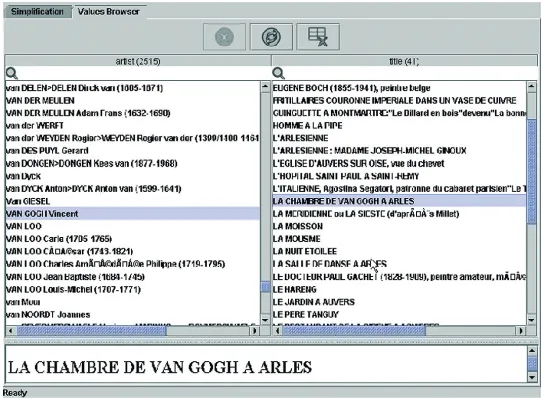Click the artist list vertical scrollbar thumb
Image resolution: width=542 pixels, height=398 pixels.
265,287
